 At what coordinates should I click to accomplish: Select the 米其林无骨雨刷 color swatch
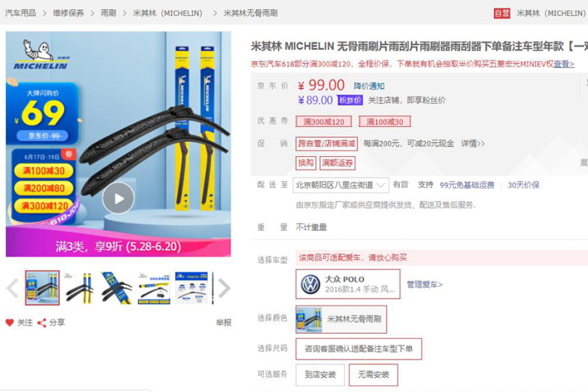[341, 319]
